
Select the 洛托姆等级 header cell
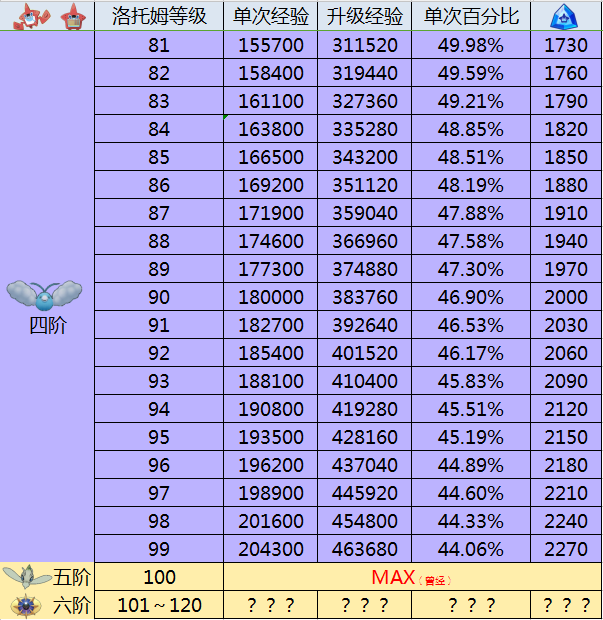point(158,17)
